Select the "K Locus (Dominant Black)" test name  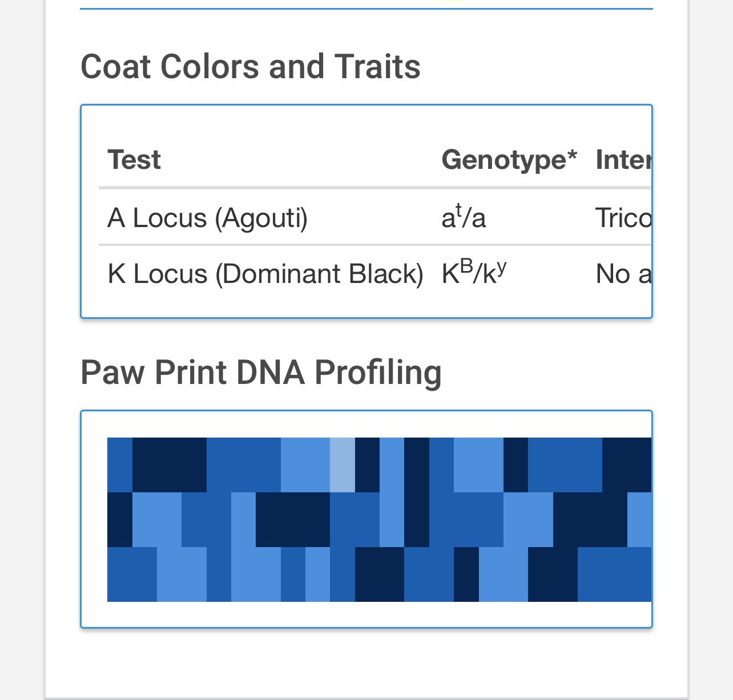tap(265, 274)
